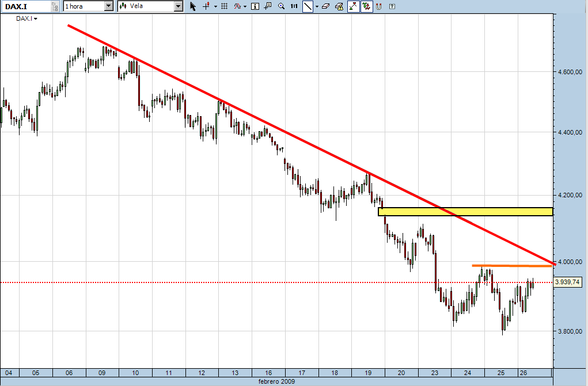Reset zoom with the 1:1 button
This screenshot has width=588, height=386.
tap(294, 6)
